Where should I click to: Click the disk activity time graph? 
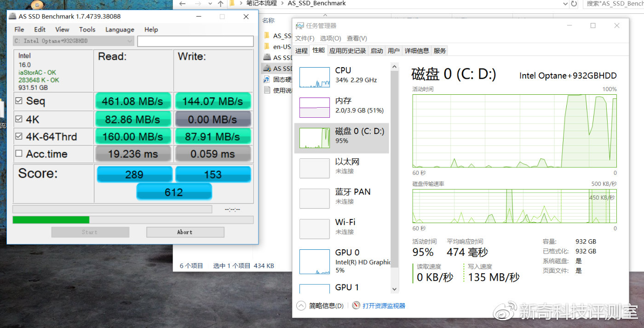coord(514,131)
